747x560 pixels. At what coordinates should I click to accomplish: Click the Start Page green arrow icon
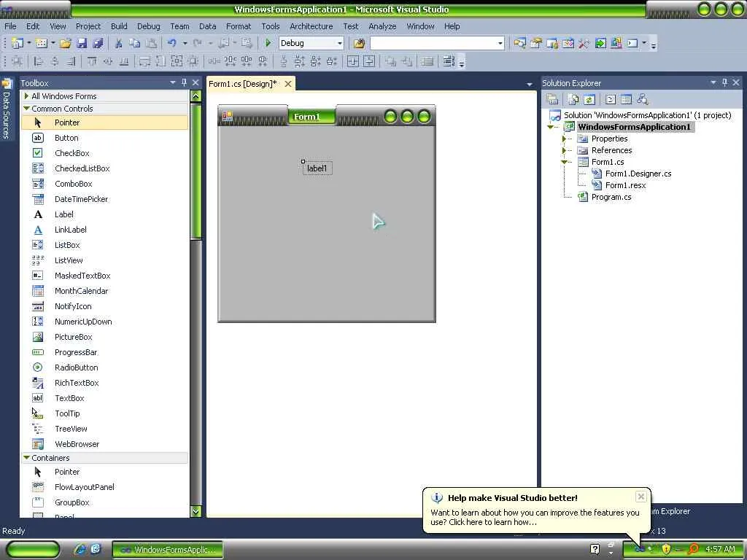coord(600,43)
